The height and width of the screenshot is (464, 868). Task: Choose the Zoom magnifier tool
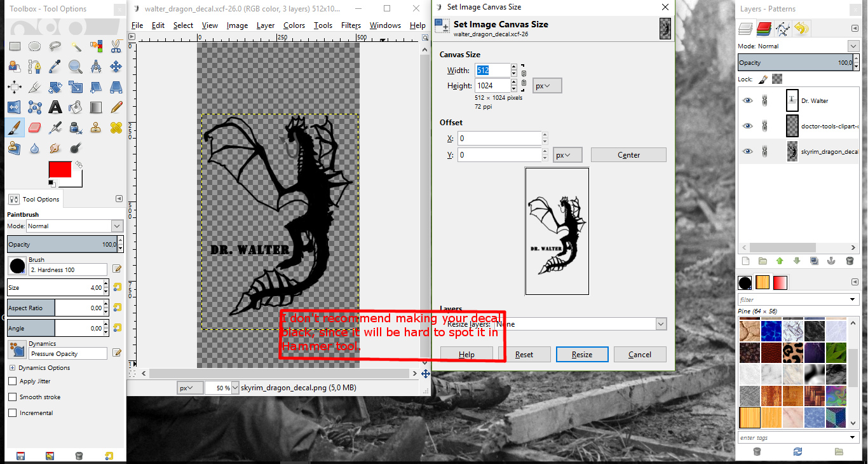[75, 67]
